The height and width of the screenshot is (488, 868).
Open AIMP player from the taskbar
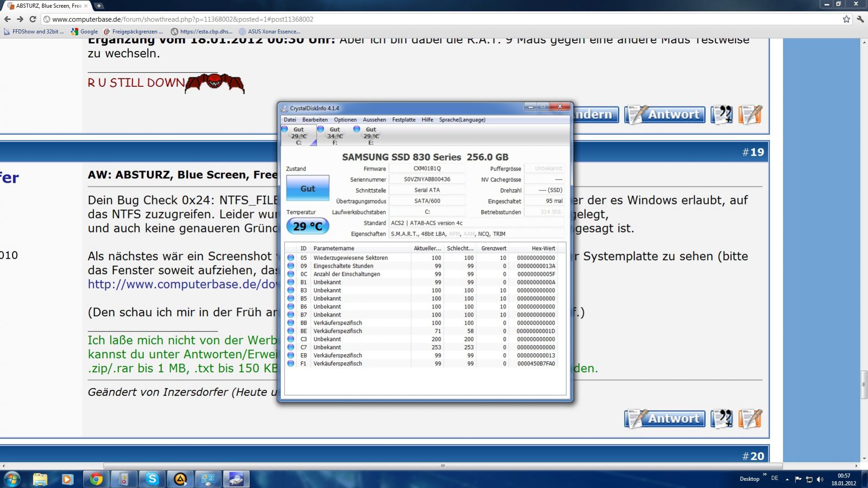tap(180, 479)
